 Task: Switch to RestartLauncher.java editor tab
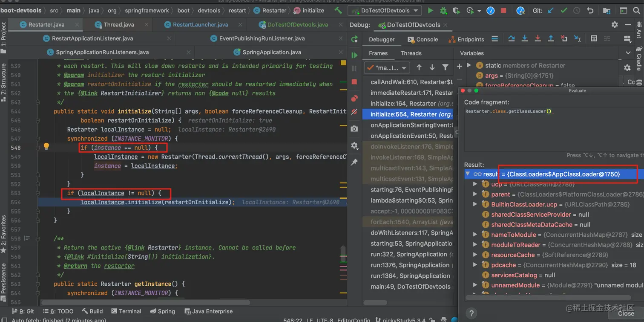[200, 25]
